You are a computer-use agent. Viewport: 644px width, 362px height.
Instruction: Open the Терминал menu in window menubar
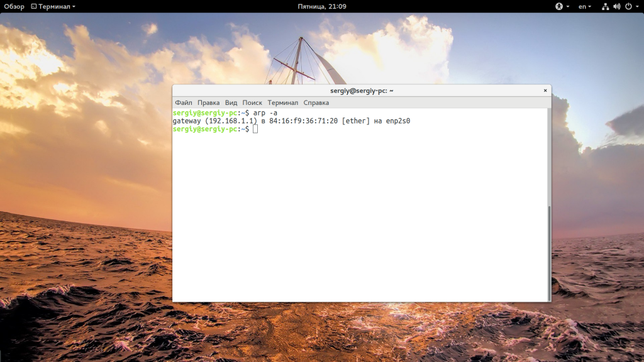point(282,102)
